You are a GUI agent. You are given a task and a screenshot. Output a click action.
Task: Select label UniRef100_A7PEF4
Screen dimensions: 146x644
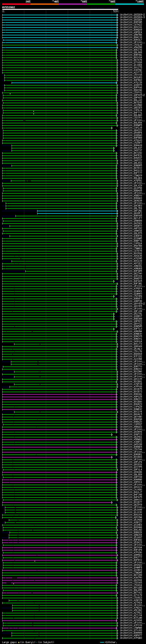(x=131, y=289)
